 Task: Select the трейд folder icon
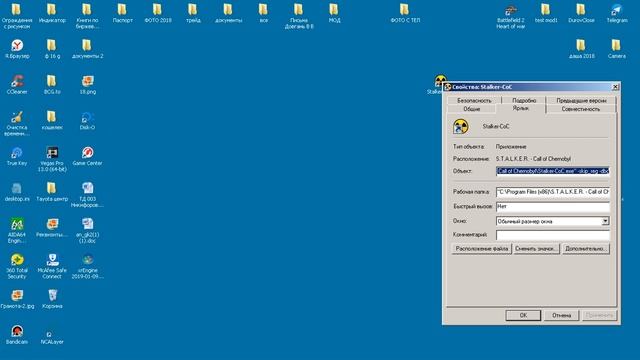193,13
